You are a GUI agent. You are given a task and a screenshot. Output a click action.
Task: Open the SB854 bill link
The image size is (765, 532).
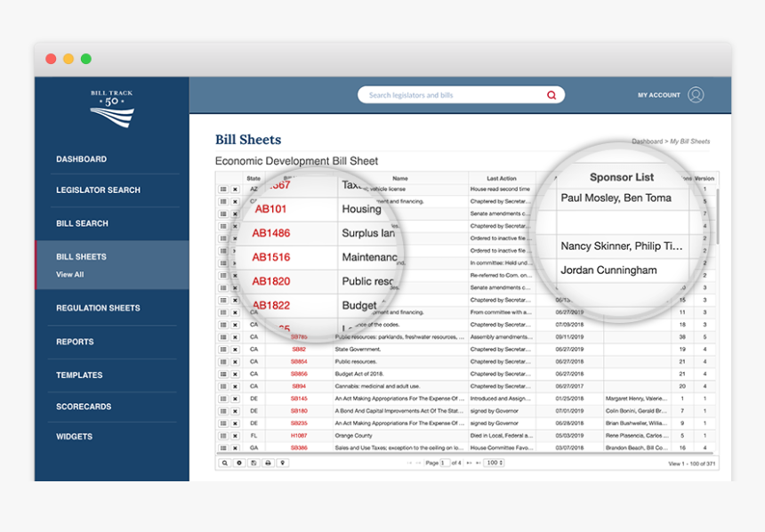(299, 362)
